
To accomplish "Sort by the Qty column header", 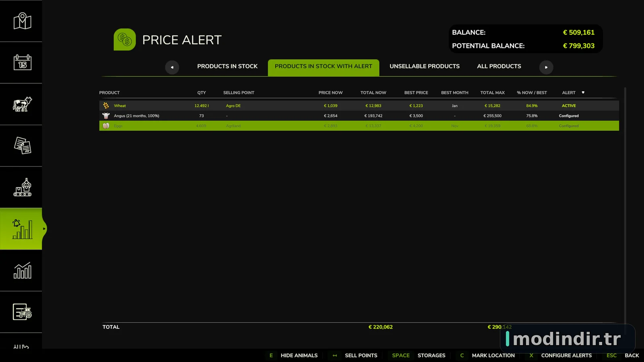I will (202, 93).
